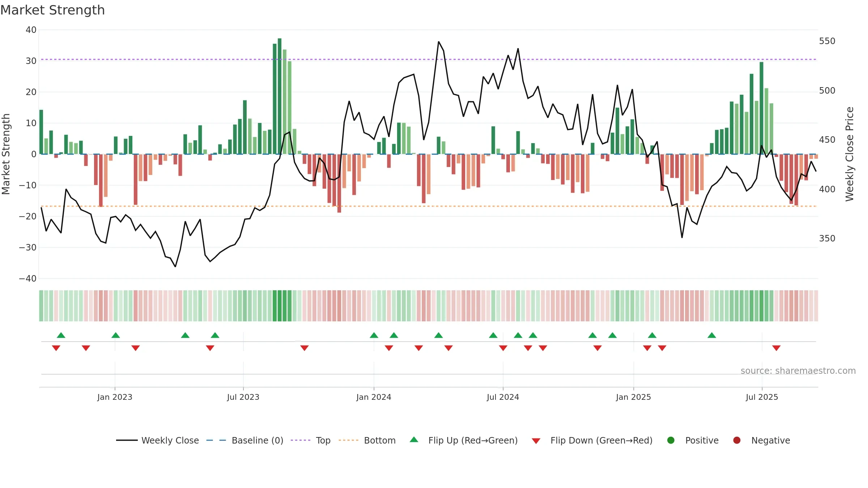Click the Jan 2025 x-axis label
This screenshot has width=868, height=488.
(x=633, y=397)
